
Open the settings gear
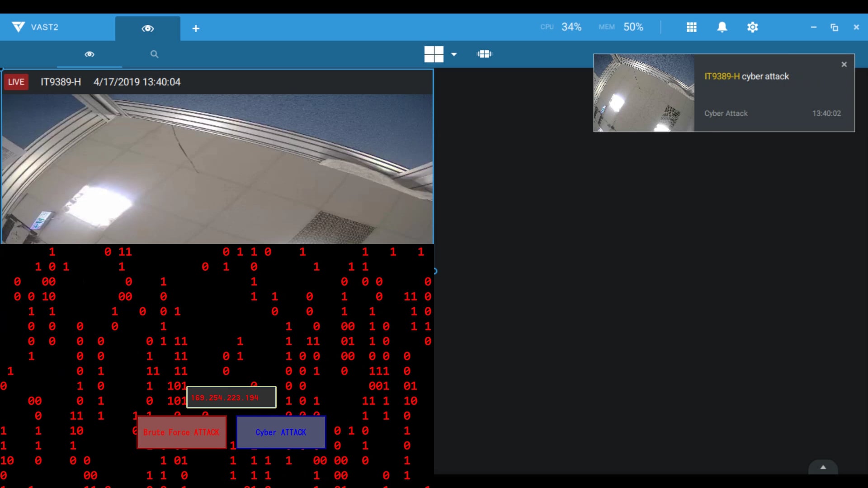click(x=752, y=27)
